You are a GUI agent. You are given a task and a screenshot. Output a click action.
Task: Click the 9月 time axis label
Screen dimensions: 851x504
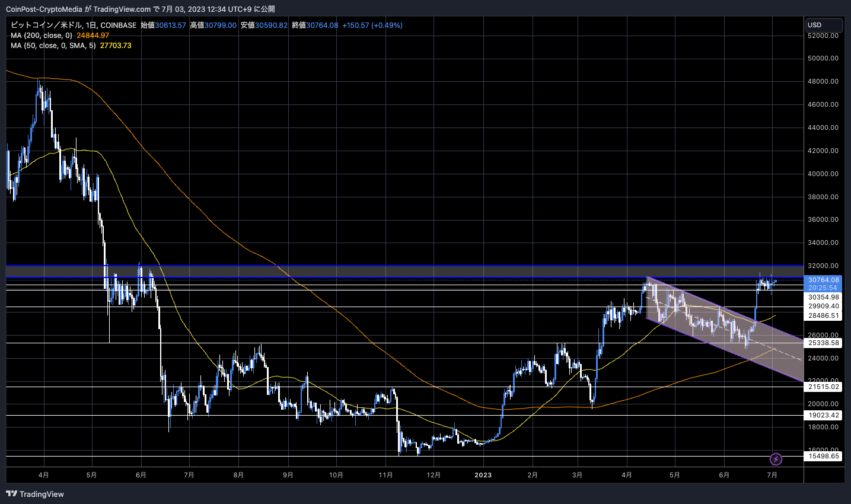click(288, 475)
